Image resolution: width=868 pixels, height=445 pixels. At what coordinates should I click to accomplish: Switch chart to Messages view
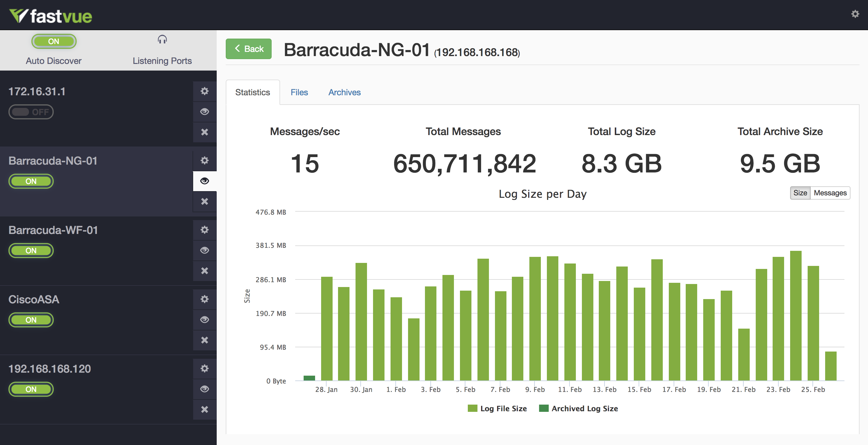(830, 193)
